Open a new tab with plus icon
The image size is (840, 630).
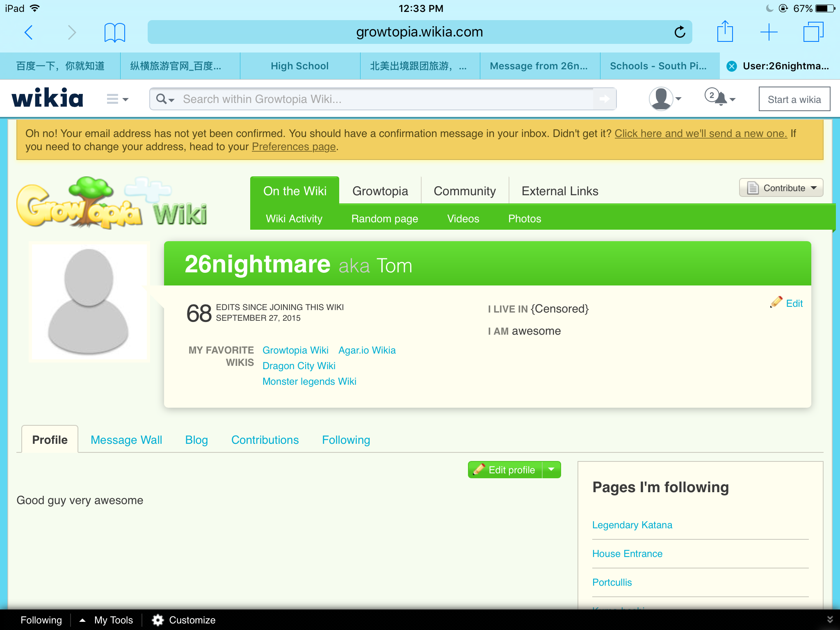pyautogui.click(x=769, y=32)
